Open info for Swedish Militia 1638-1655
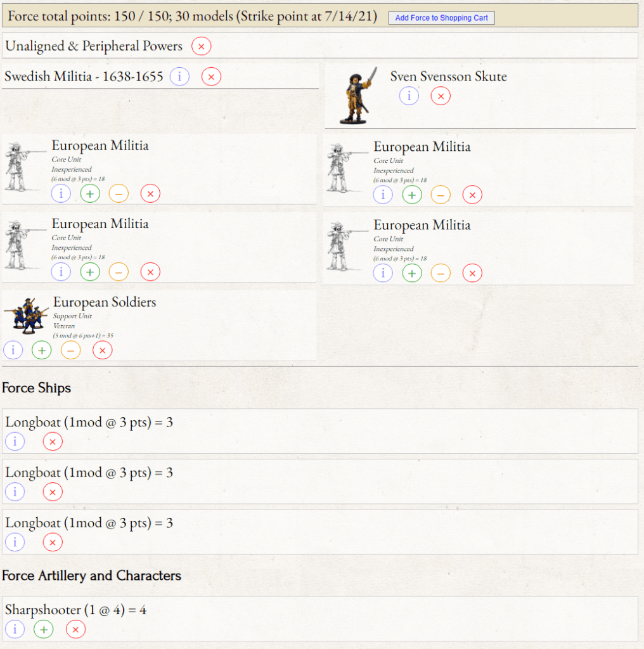This screenshot has width=644, height=649. pyautogui.click(x=179, y=77)
